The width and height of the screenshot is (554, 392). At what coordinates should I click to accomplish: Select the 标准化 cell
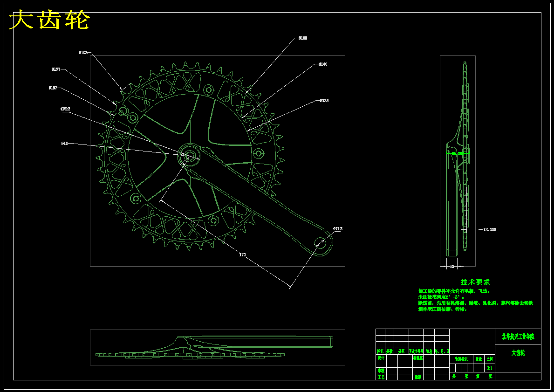click(x=418, y=358)
